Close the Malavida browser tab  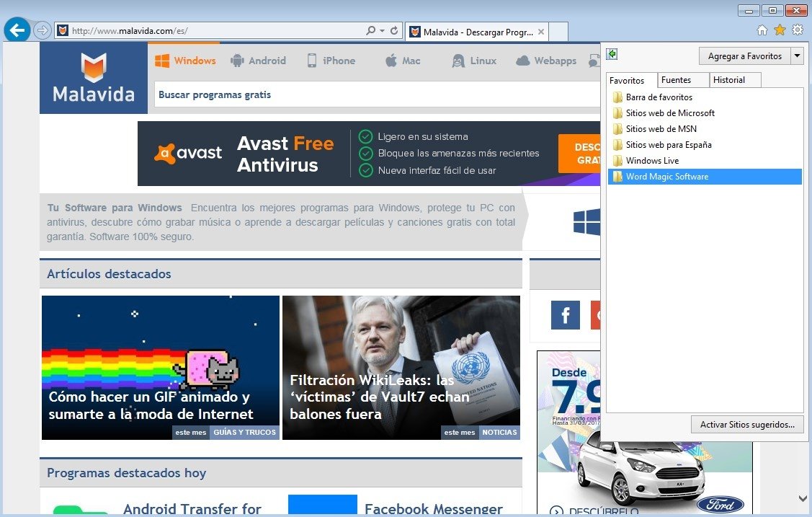click(540, 32)
